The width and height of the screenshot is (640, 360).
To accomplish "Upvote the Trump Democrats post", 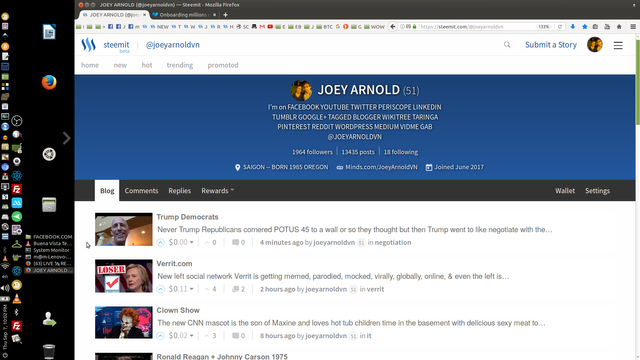I will (160, 242).
